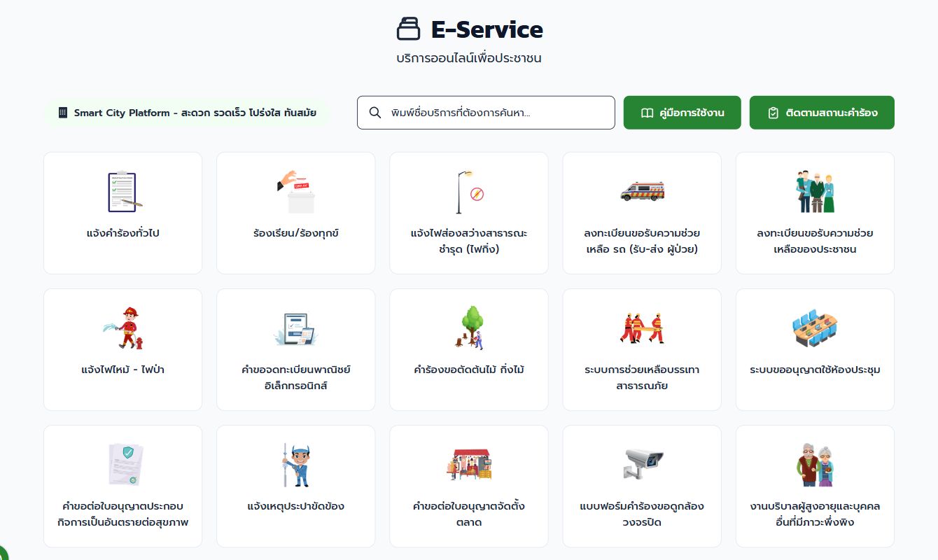Select the health license shield document icon

coord(125,464)
